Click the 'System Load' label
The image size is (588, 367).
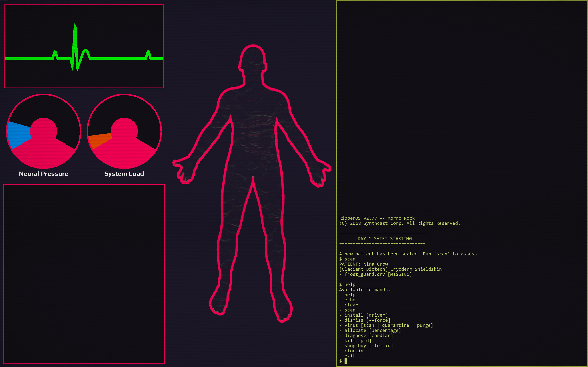pyautogui.click(x=124, y=174)
